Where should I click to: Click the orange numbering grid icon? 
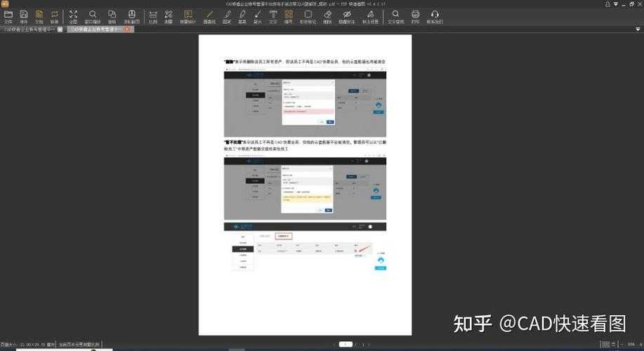point(289,16)
